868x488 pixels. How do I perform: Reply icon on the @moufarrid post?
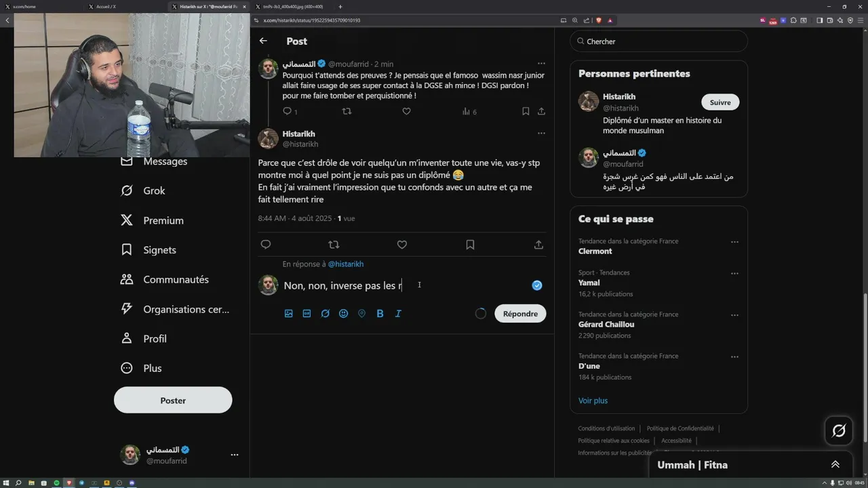point(287,111)
